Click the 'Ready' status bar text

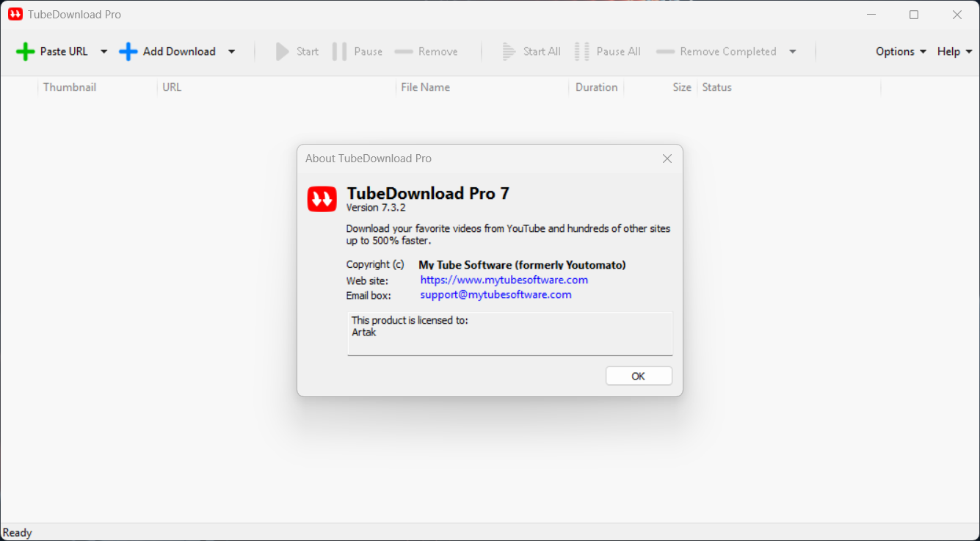(18, 533)
